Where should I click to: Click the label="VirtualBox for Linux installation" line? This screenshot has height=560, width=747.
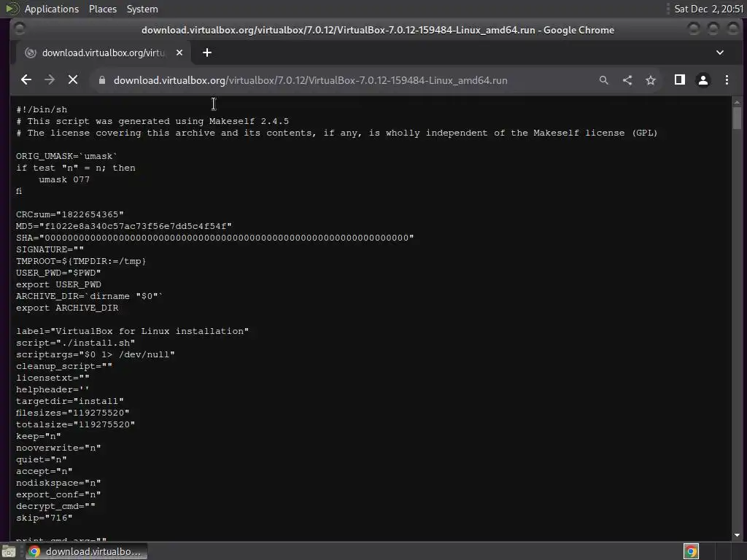[132, 331]
